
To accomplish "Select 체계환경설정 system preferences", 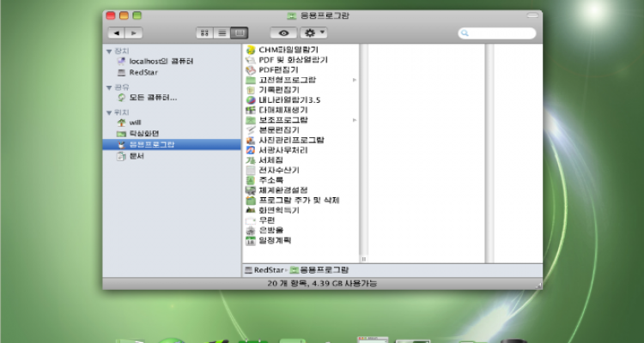I will coord(276,190).
